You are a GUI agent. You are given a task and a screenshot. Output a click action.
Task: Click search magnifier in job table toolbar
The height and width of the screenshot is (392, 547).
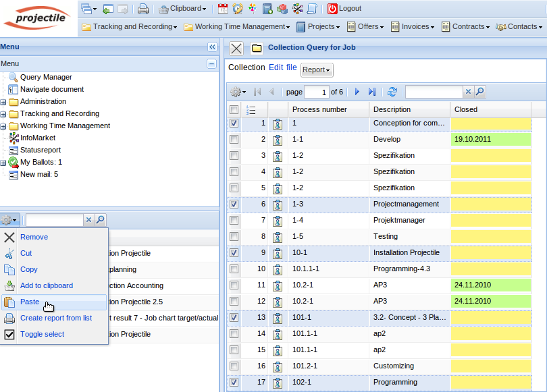point(479,92)
